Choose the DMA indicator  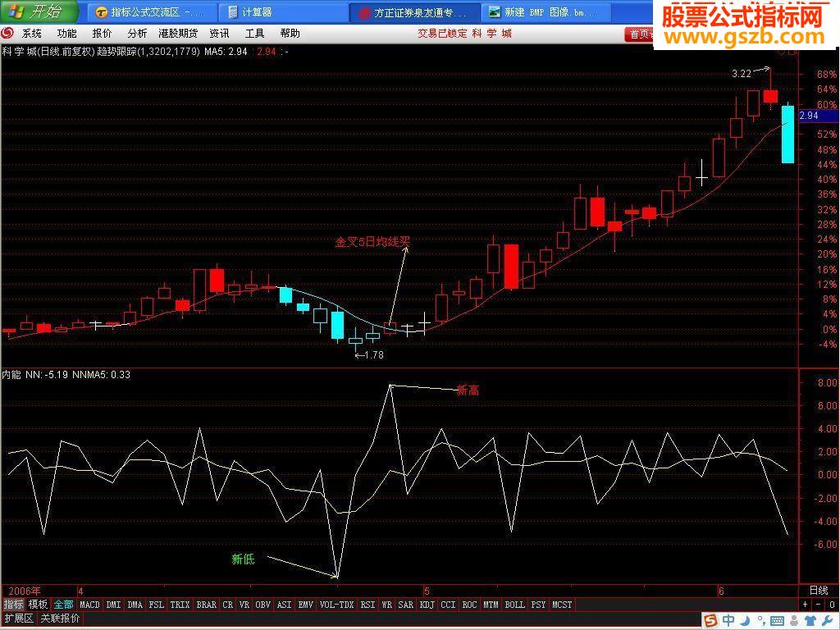coord(135,605)
